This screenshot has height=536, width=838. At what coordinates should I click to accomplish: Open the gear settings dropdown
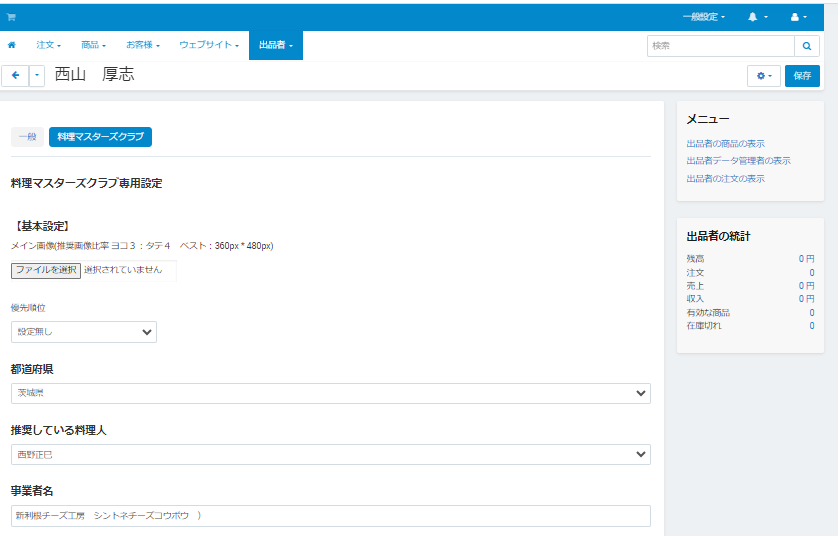click(763, 76)
